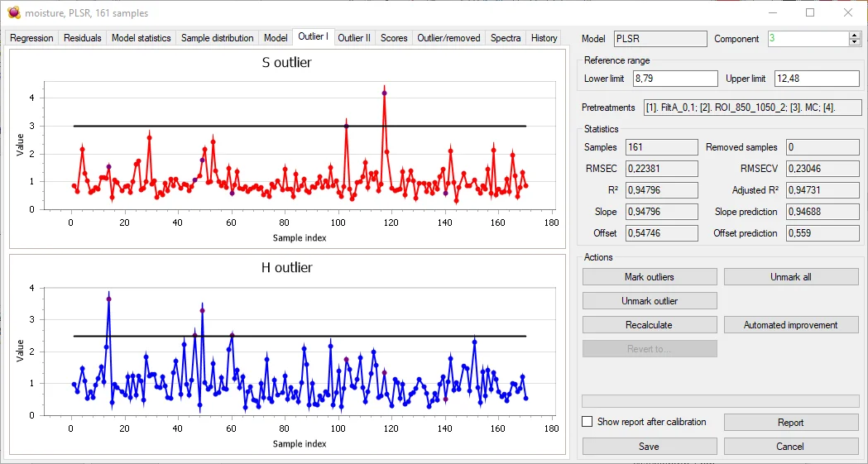
Task: Increase Component value with up arrow
Action: tap(855, 35)
